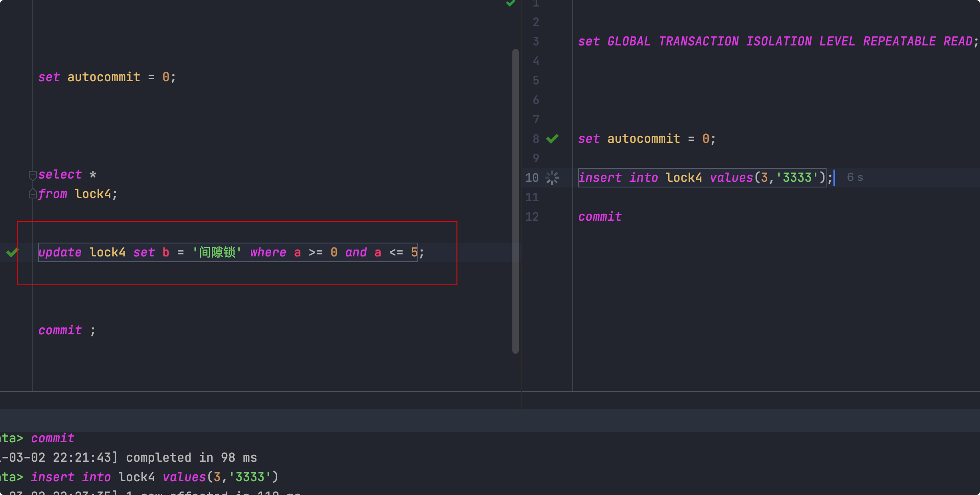Click 'set autocommit = 0' on line 8
The width and height of the screenshot is (980, 495).
click(x=647, y=139)
